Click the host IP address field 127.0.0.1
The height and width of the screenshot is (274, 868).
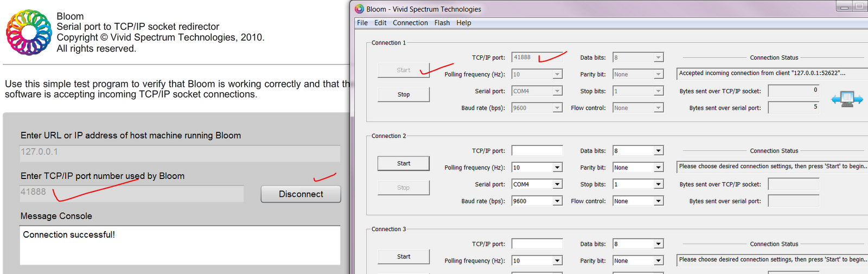180,153
